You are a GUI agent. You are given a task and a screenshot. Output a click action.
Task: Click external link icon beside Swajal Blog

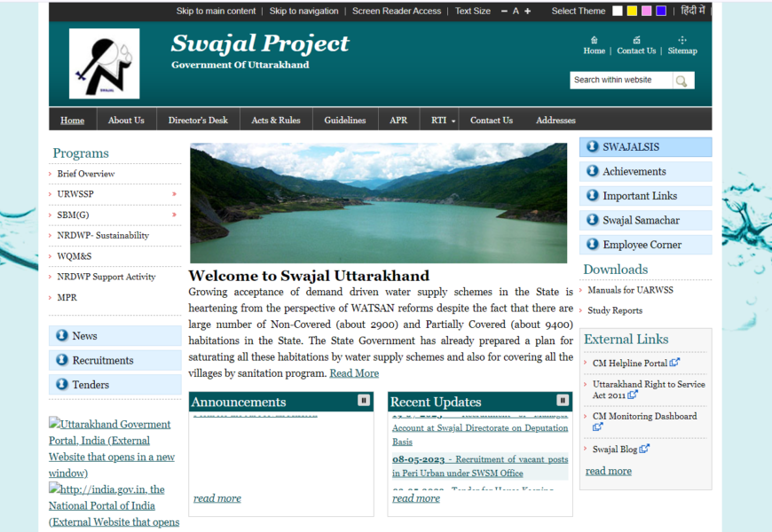[x=645, y=449]
